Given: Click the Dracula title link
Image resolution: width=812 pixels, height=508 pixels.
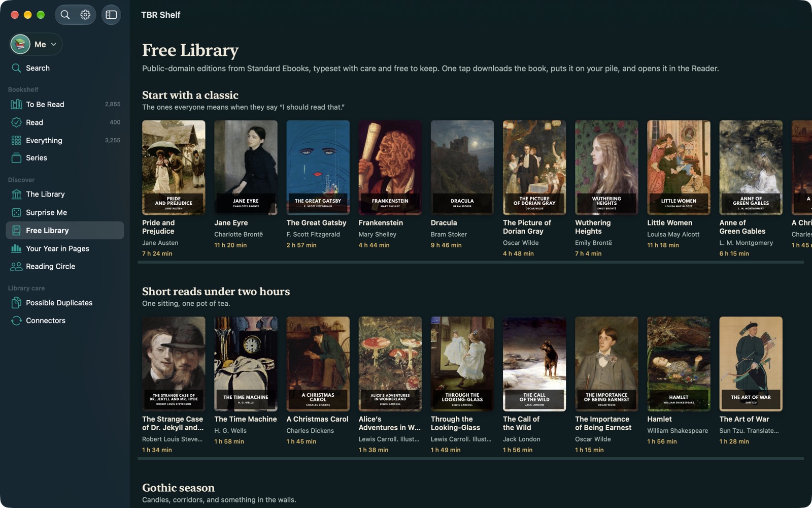Looking at the screenshot, I should [x=444, y=223].
